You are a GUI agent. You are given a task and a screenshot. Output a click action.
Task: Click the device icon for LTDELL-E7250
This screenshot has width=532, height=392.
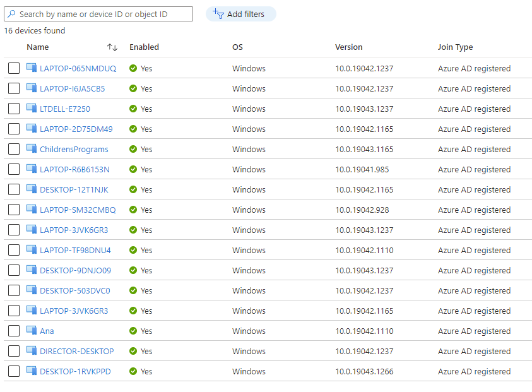32,109
